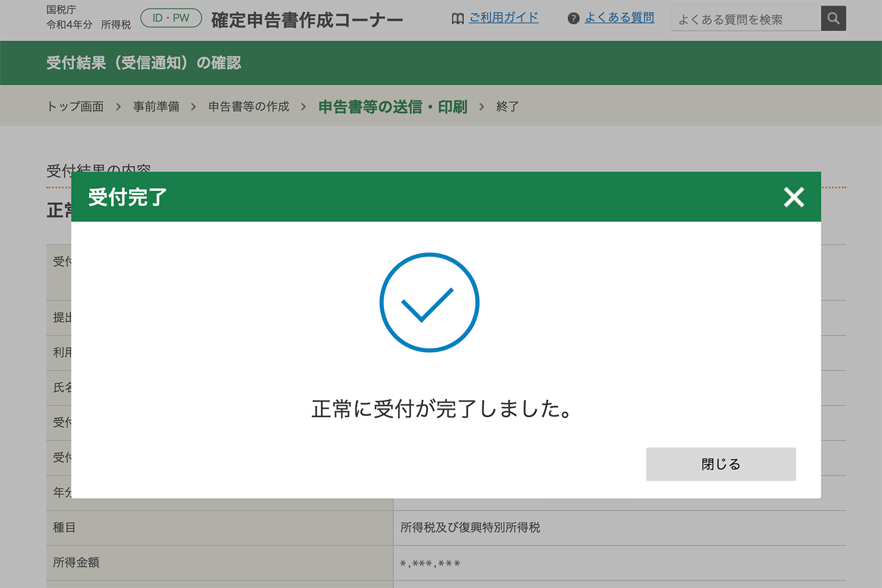Image resolution: width=882 pixels, height=588 pixels.
Task: Select the 申告書等の送信・印刷 breadcrumb step
Action: point(393,106)
